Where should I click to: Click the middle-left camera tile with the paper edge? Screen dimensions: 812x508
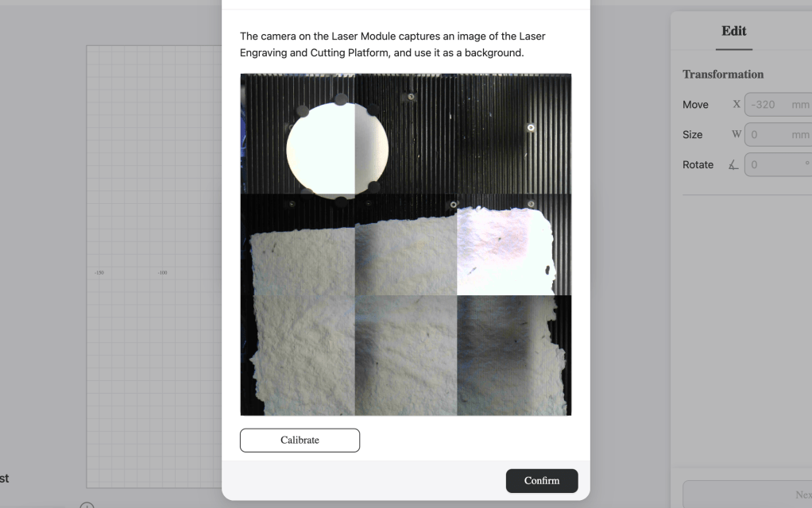coord(298,244)
